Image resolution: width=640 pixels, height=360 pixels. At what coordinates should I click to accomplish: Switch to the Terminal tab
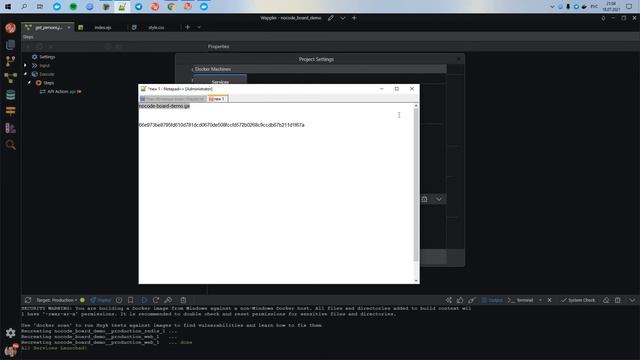coord(521,300)
